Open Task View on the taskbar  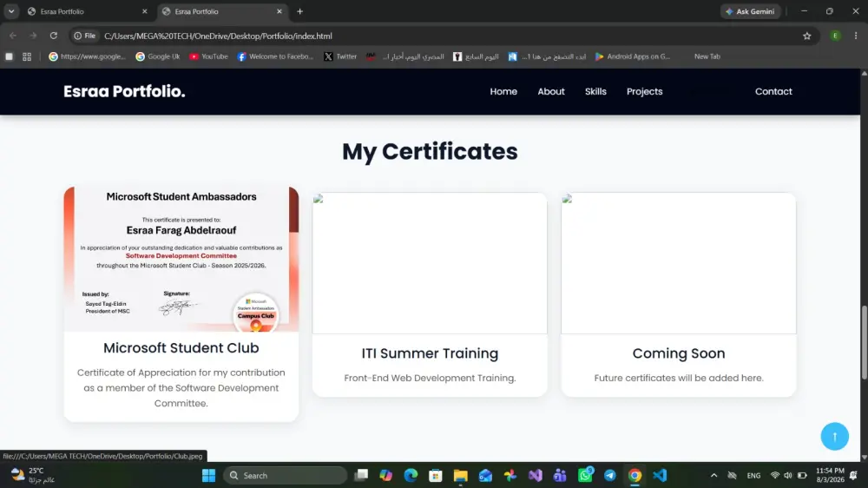pyautogui.click(x=361, y=475)
